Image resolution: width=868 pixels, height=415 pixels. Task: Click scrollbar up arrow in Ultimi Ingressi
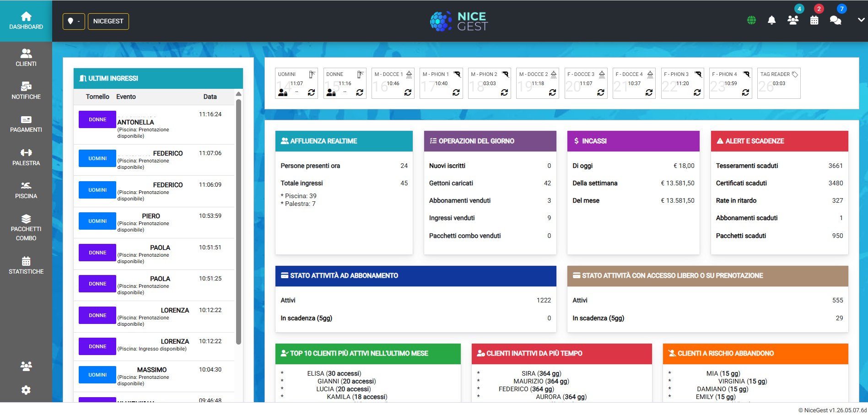[x=238, y=94]
